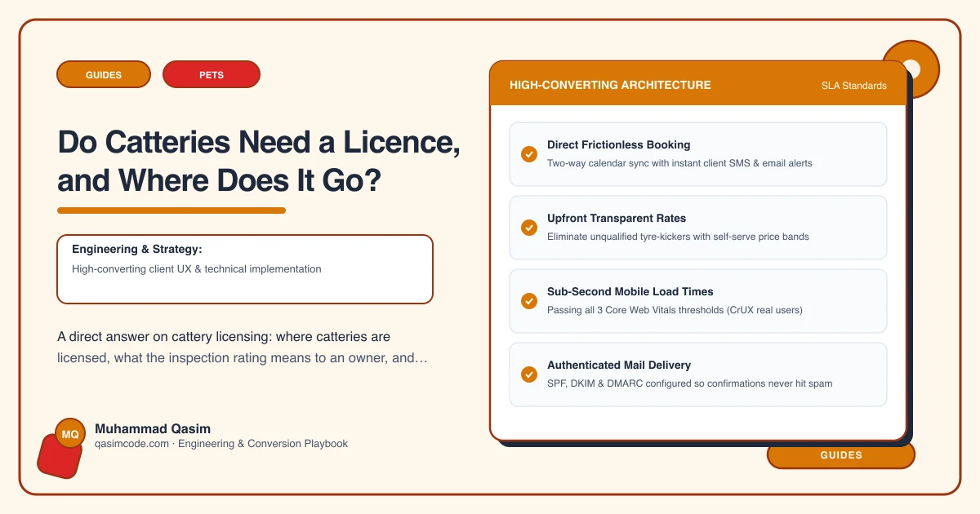Click the Two-way calendar sync description
Screen dimensions: 980x514
pyautogui.click(x=679, y=163)
